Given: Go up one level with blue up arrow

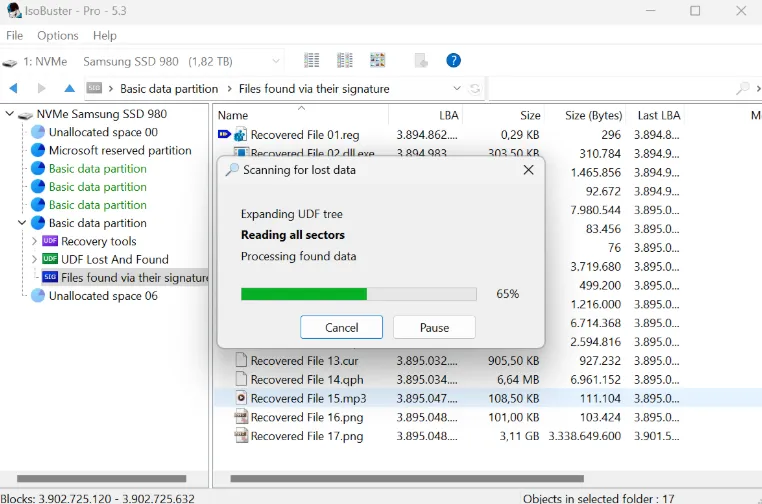Looking at the screenshot, I should [x=69, y=88].
